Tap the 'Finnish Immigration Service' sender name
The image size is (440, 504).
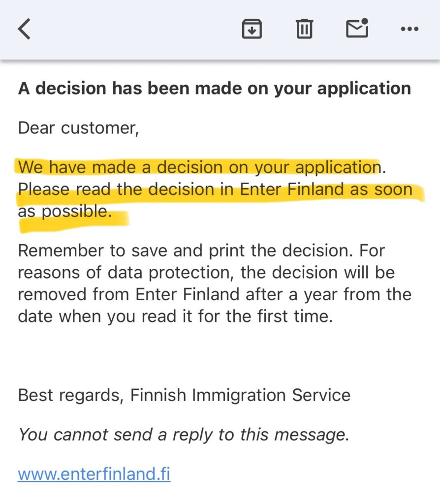coord(240,395)
